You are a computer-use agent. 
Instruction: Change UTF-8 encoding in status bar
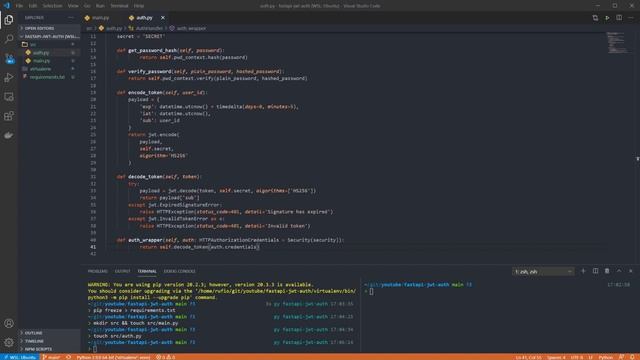point(577,357)
